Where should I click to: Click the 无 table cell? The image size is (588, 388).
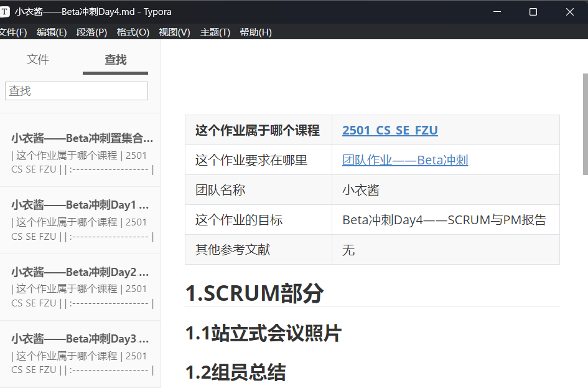446,250
